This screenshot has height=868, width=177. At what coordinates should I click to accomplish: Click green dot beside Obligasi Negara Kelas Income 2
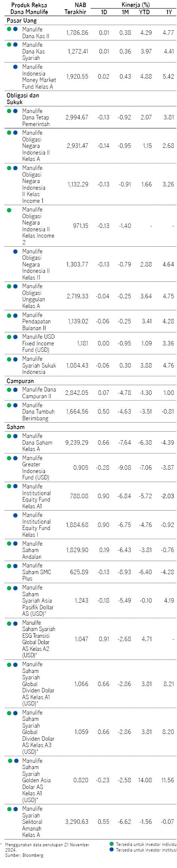coord(9,210)
